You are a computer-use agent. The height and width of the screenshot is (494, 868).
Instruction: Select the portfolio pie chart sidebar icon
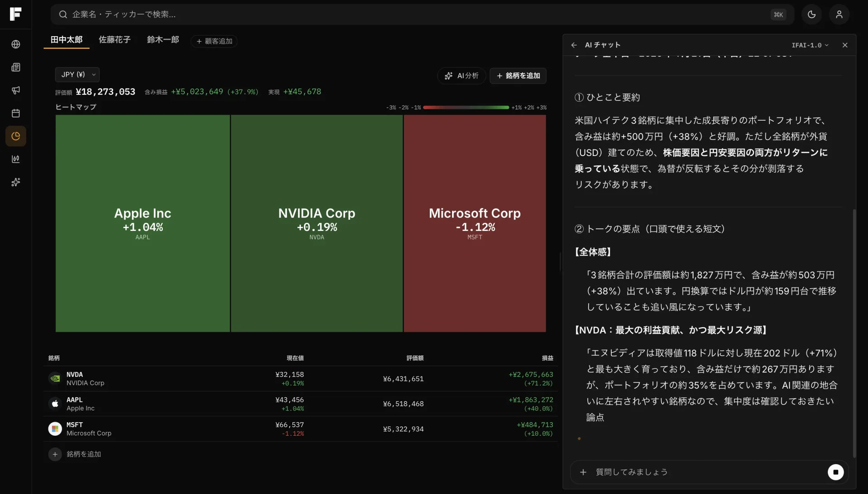(x=16, y=136)
